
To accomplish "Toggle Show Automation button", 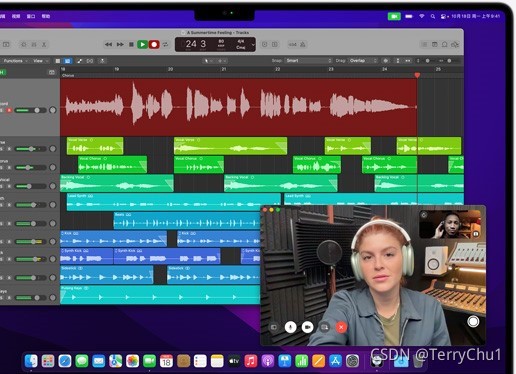I will click(x=79, y=61).
